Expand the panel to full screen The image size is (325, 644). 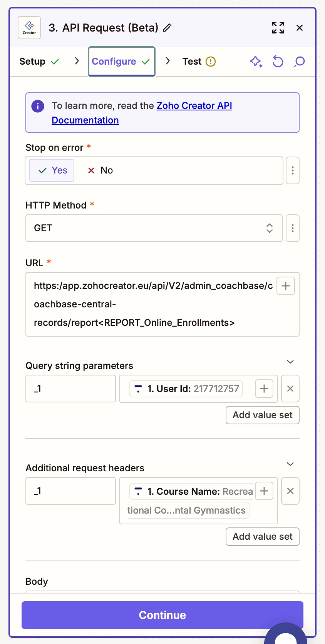click(x=278, y=28)
